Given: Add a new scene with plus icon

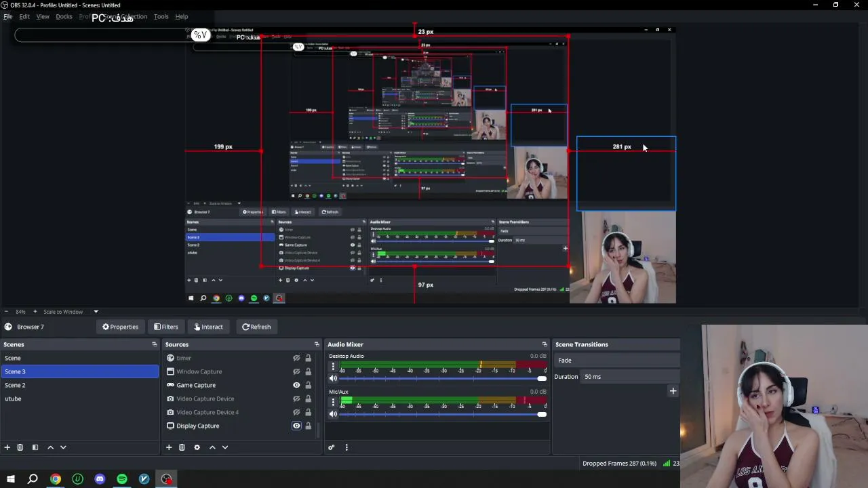Looking at the screenshot, I should tap(7, 447).
